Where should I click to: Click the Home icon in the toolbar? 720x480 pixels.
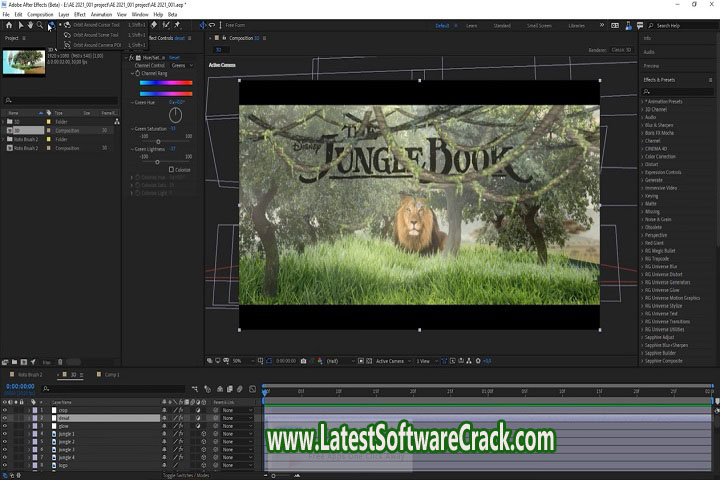tap(9, 25)
